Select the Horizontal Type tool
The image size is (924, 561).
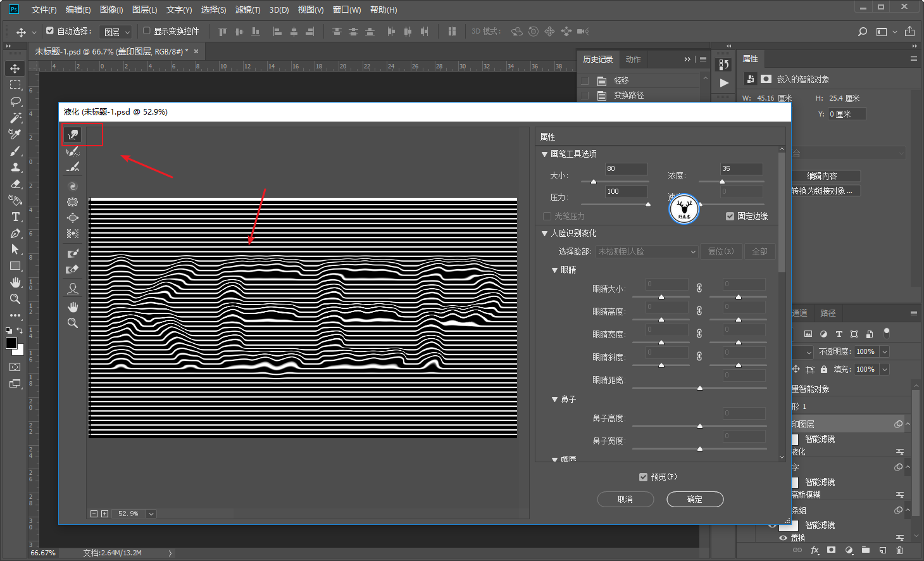(x=15, y=217)
